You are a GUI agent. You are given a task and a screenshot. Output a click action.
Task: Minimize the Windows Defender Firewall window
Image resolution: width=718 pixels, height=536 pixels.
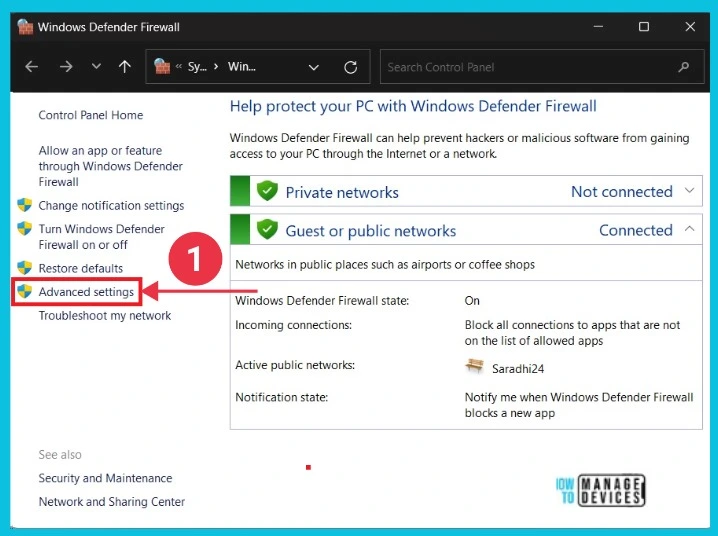coord(598,27)
